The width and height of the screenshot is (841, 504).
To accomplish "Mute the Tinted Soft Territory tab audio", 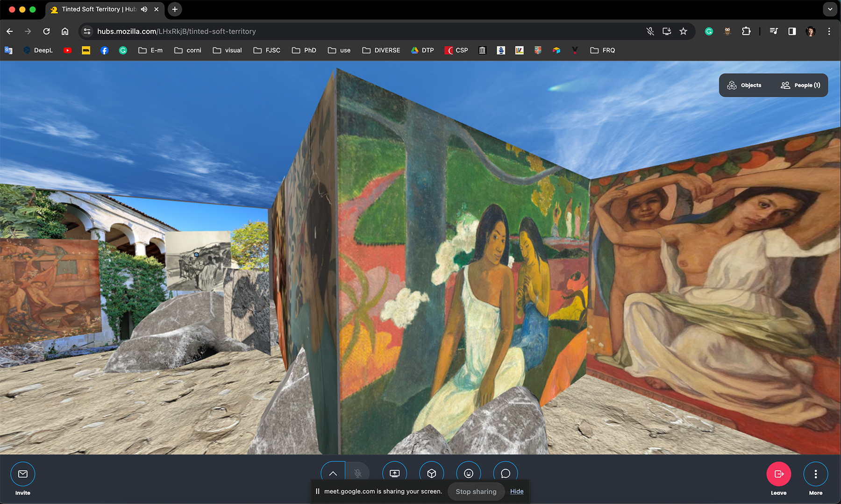I will tap(144, 9).
